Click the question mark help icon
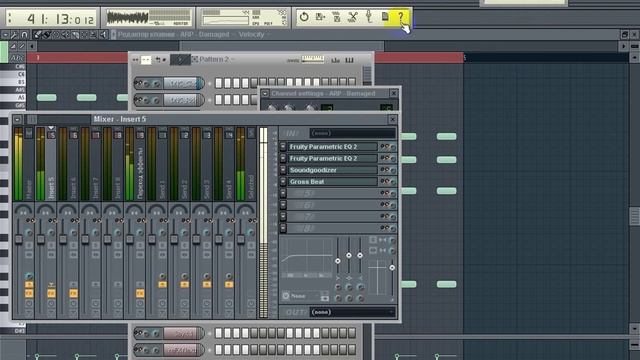Image resolution: width=640 pixels, height=360 pixels. [x=400, y=17]
